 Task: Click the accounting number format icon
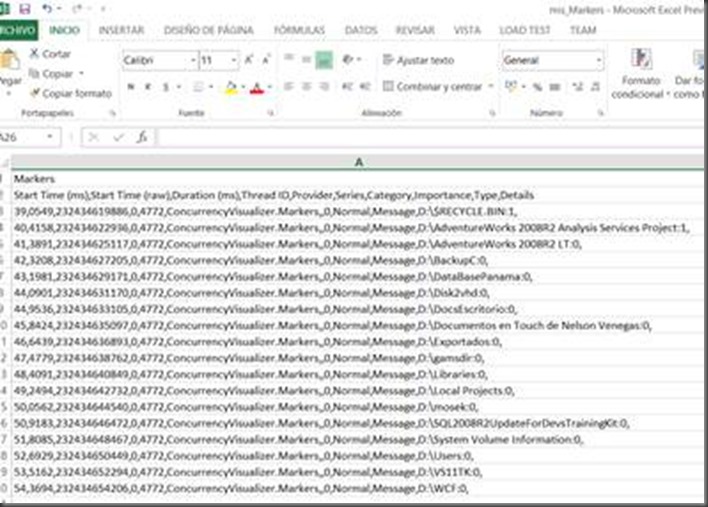tap(511, 87)
